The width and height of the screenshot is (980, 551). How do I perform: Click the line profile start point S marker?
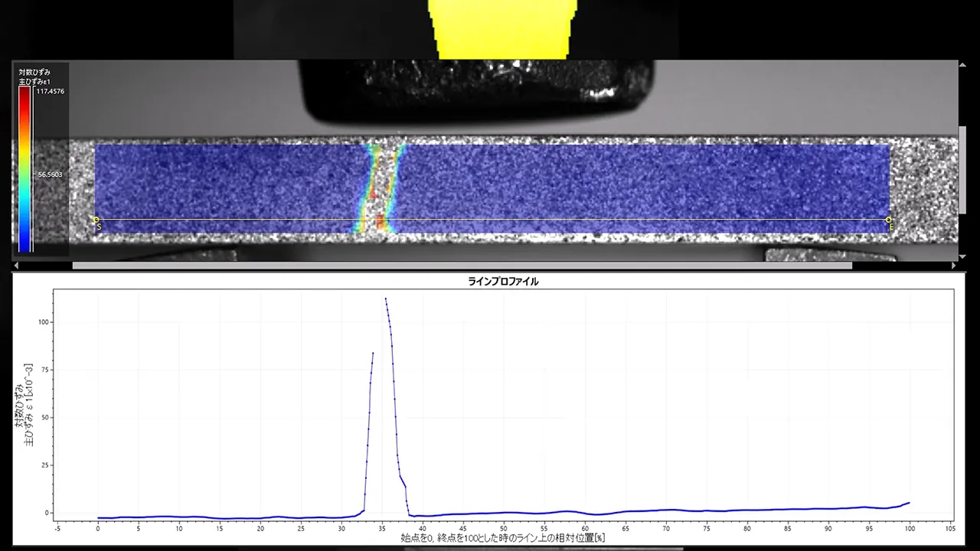point(96,220)
